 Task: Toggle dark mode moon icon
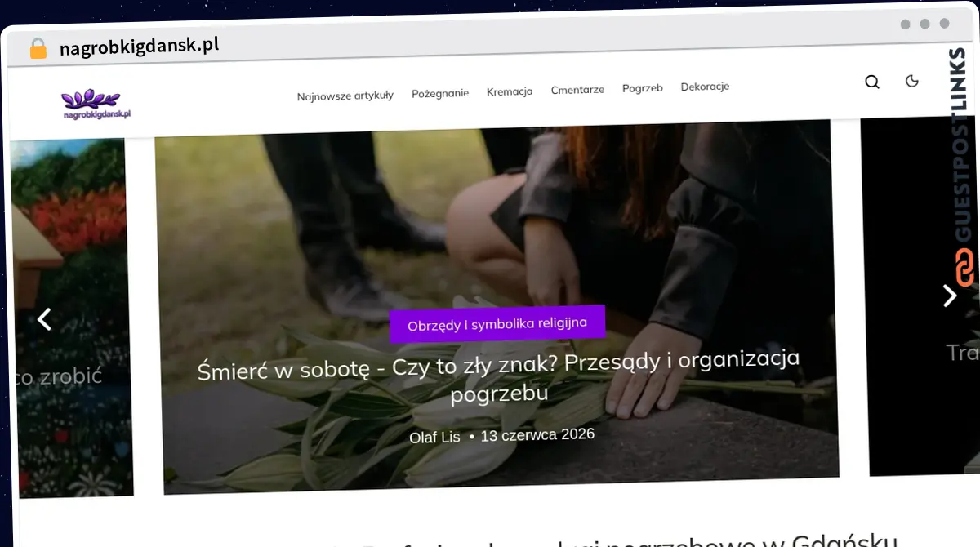912,80
